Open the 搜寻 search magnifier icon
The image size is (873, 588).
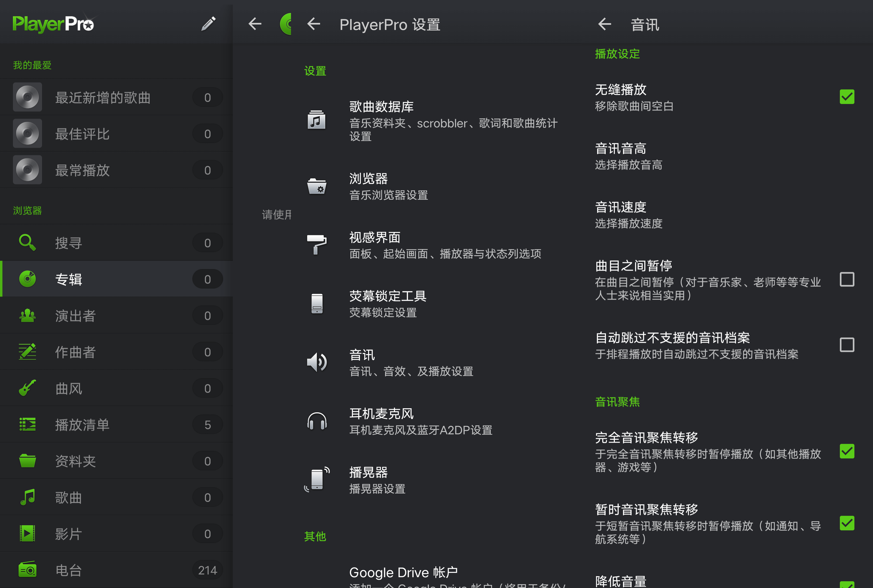click(x=27, y=243)
